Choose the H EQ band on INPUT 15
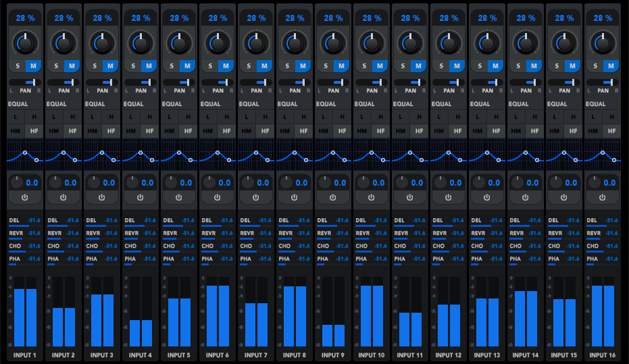The image size is (629, 364). point(573,118)
